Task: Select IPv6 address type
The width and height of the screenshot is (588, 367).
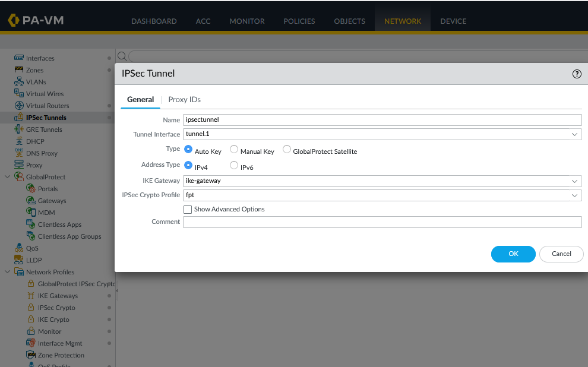Action: point(234,166)
